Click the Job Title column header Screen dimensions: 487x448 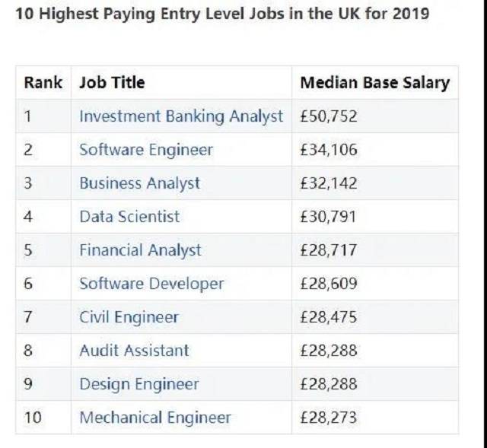click(x=112, y=83)
